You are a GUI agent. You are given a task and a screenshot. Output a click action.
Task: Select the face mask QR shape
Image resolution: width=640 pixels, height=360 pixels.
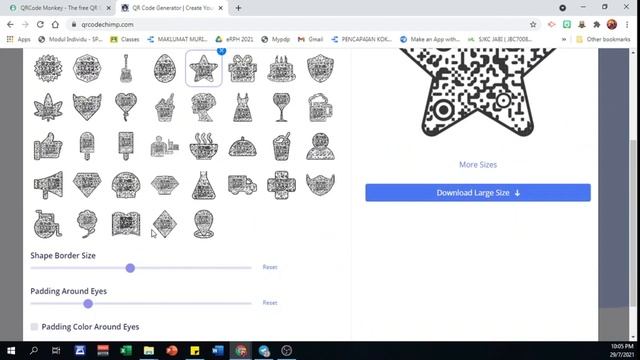pos(320,185)
